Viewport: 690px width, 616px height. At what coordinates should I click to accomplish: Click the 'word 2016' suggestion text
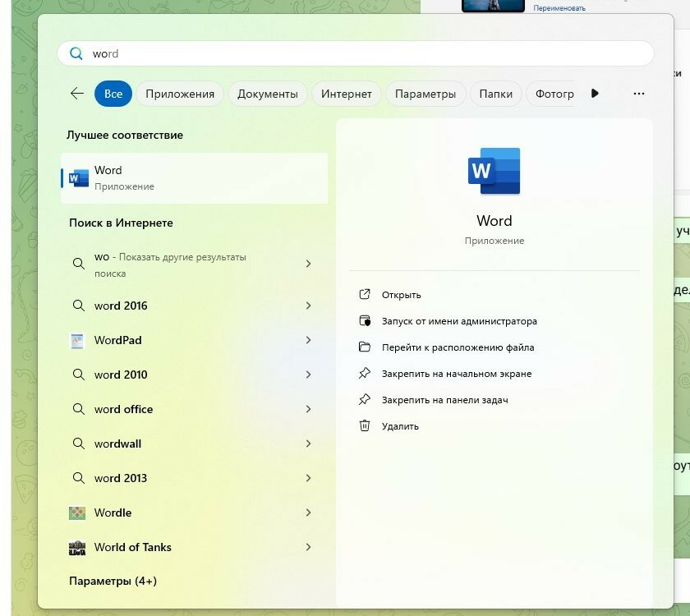point(121,306)
